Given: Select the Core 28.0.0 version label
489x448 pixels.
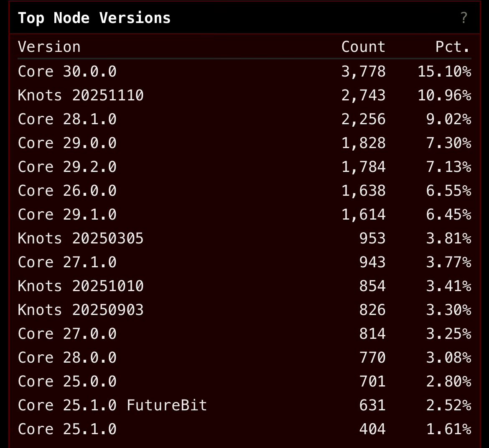Looking at the screenshot, I should click(67, 358).
